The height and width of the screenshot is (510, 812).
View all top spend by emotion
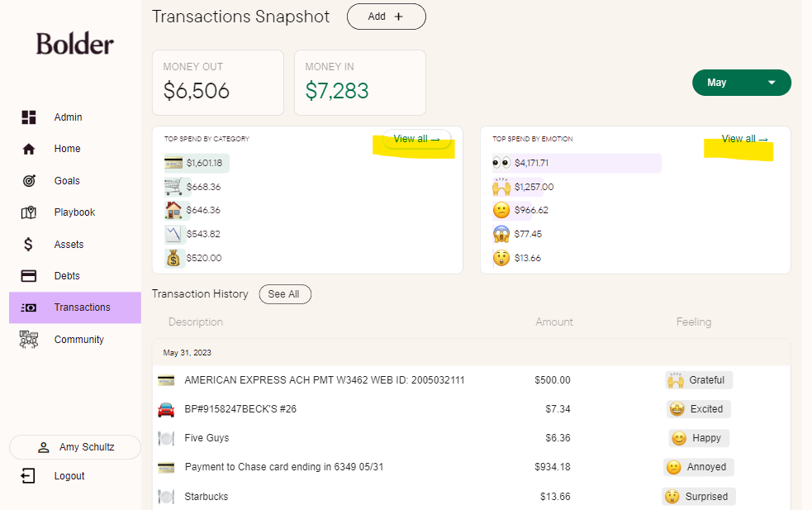pos(744,139)
